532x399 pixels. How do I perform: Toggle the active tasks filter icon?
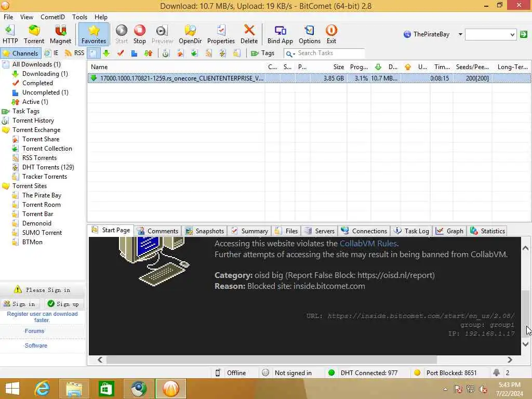click(x=148, y=53)
